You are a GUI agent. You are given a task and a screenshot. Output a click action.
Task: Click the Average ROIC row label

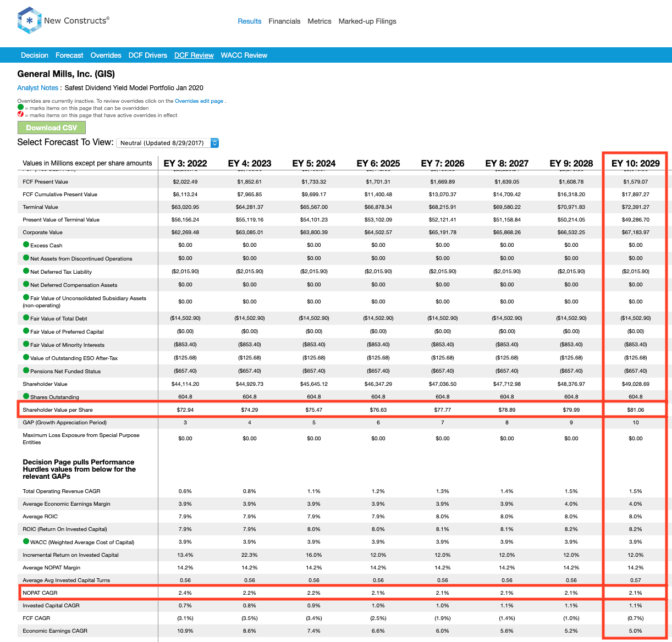40,517
